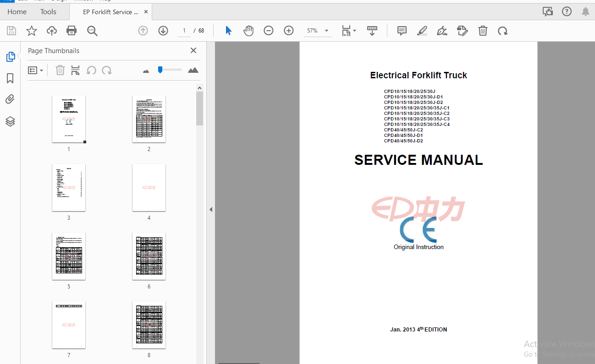Open the sign document pen tool
This screenshot has height=364, width=595.
[442, 31]
